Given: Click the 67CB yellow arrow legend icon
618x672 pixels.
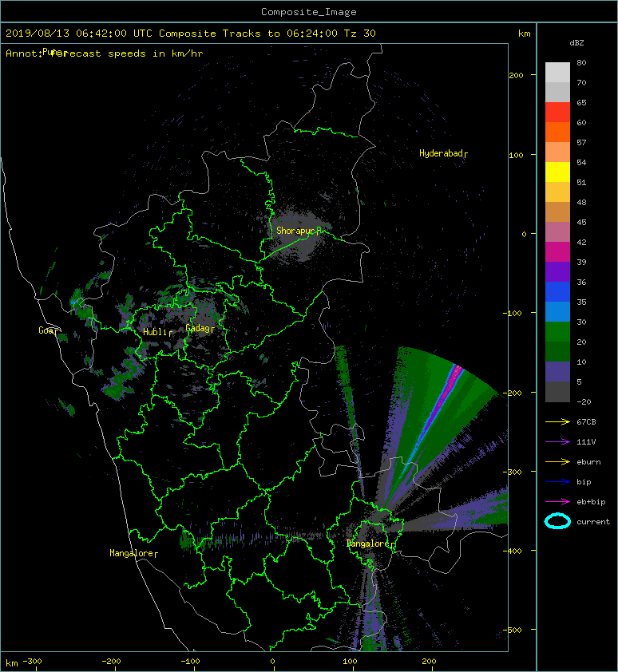Looking at the screenshot, I should (557, 422).
